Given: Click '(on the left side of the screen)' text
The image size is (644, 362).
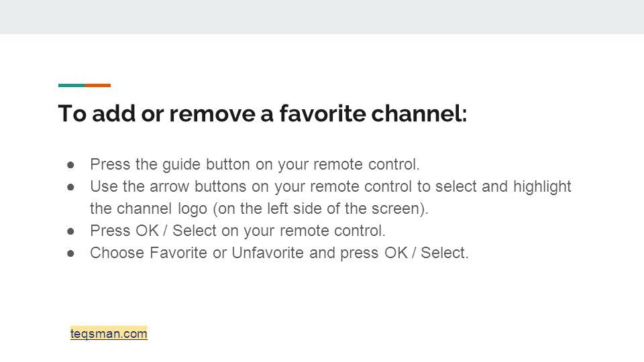Looking at the screenshot, I should coord(321,209).
